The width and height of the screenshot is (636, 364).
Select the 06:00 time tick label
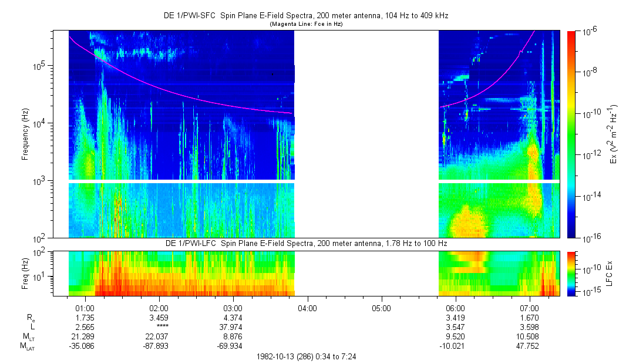(x=455, y=308)
